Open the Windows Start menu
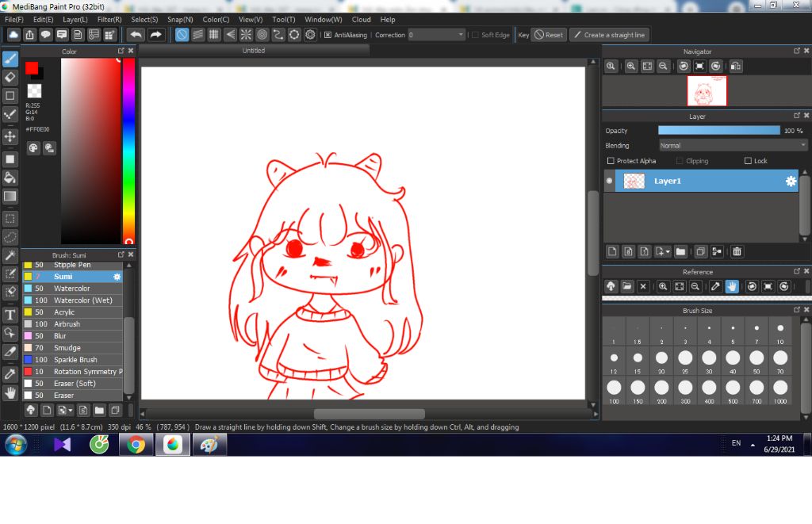This screenshot has height=524, width=812. coord(16,445)
